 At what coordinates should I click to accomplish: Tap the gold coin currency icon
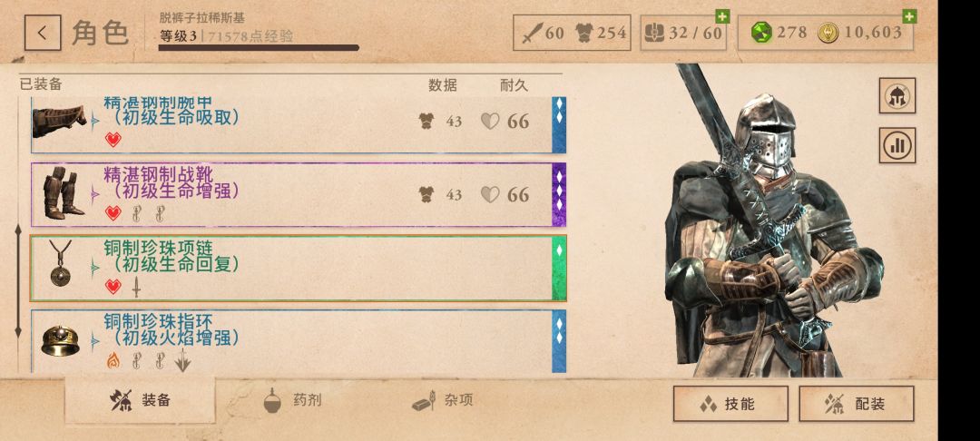click(828, 33)
